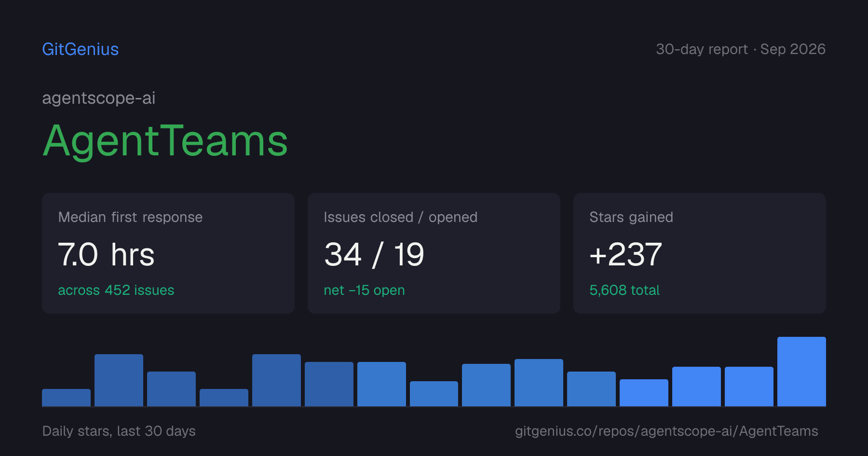This screenshot has width=868, height=456.
Task: Click the +237 stars value
Action: pyautogui.click(x=626, y=254)
